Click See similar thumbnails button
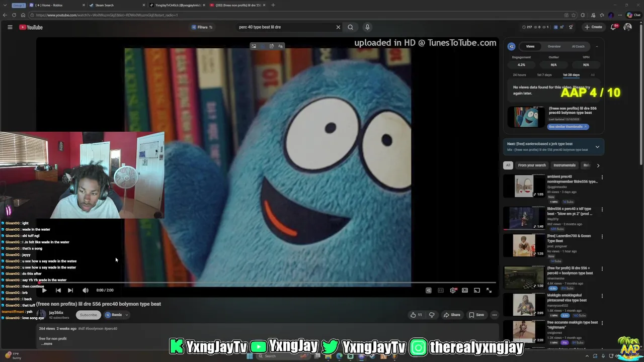The width and height of the screenshot is (644, 362). pyautogui.click(x=568, y=127)
